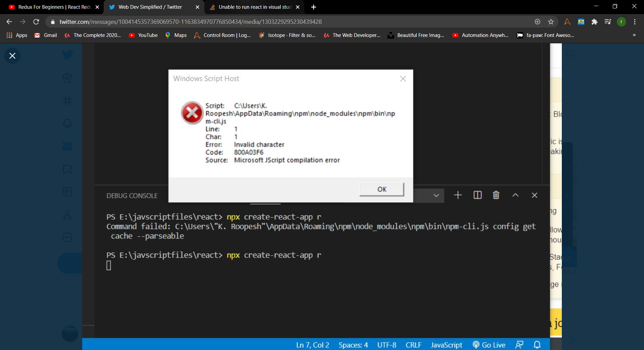Open The Complete 2020 bookmark

(x=93, y=35)
